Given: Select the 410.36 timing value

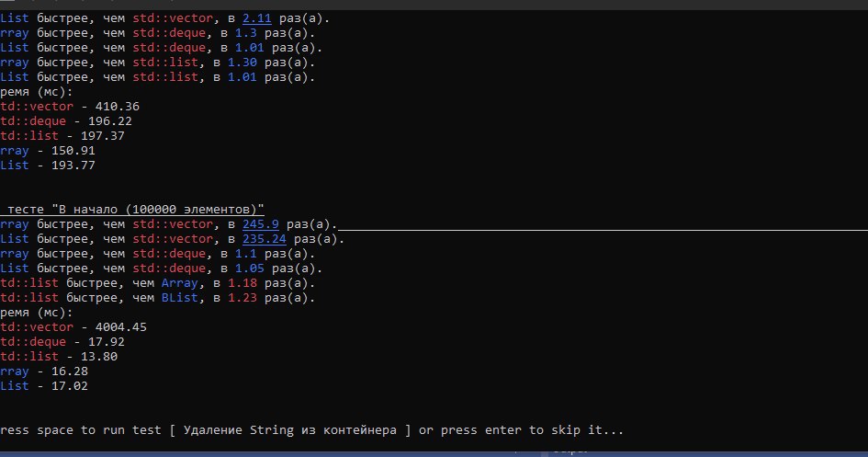Looking at the screenshot, I should point(118,107).
